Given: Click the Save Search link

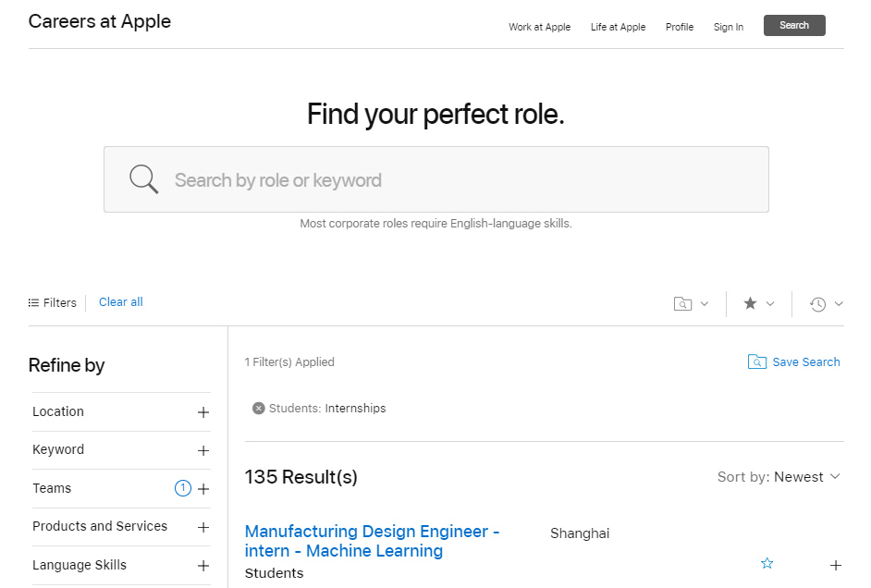Looking at the screenshot, I should click(x=806, y=362).
